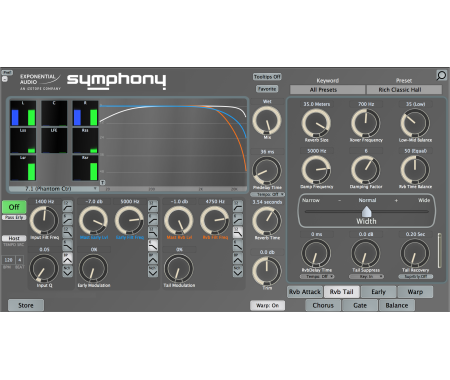Open the Rich Classic Hall preset selector

click(x=404, y=90)
